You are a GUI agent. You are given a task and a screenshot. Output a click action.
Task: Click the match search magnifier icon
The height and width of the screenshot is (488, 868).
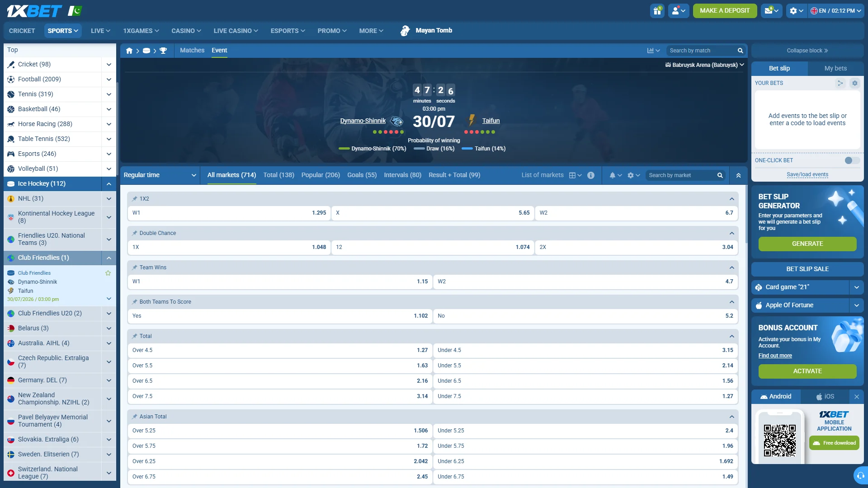[x=741, y=51]
